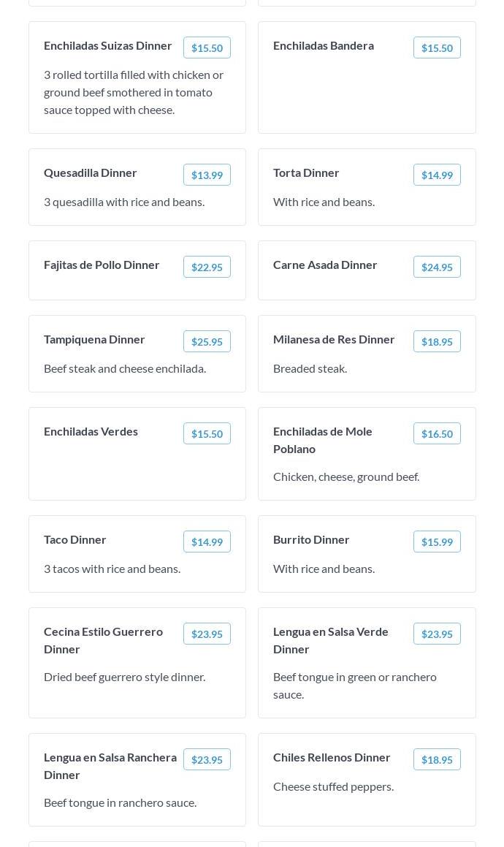Viewport: 504px width, 847px height.
Task: Choose the Burrito Dinner $15.99 price button
Action: (437, 542)
